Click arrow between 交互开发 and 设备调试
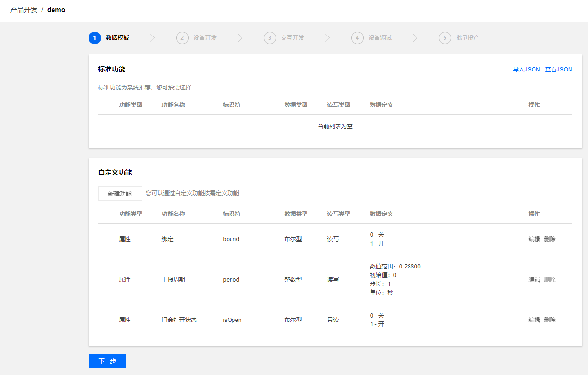This screenshot has width=588, height=375. click(328, 37)
